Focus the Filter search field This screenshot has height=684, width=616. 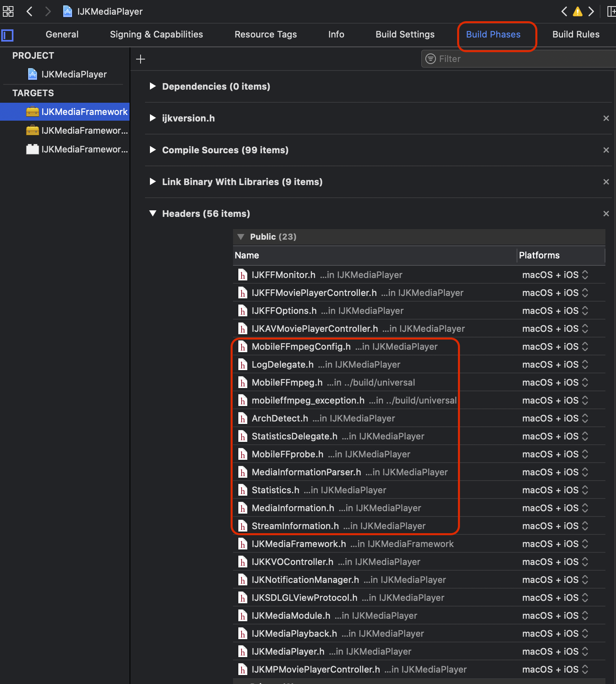point(518,59)
